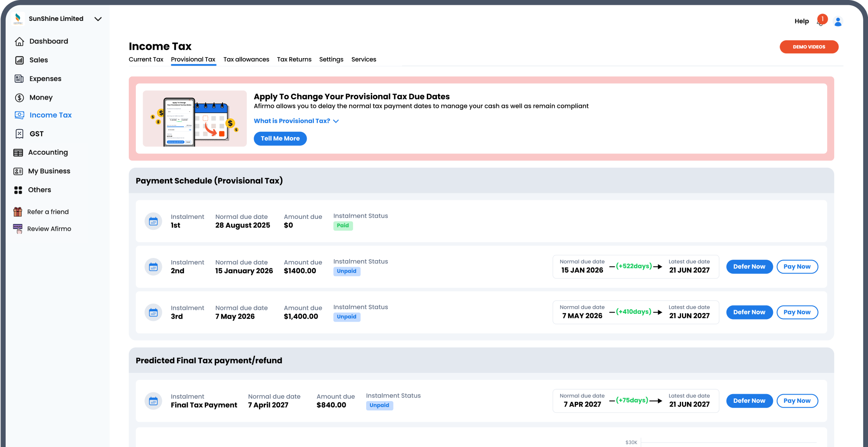Click Defer Now for the 2nd instalment

(749, 267)
